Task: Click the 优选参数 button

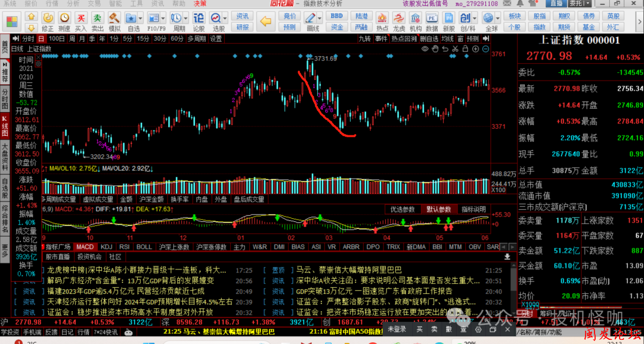Action: click(402, 209)
